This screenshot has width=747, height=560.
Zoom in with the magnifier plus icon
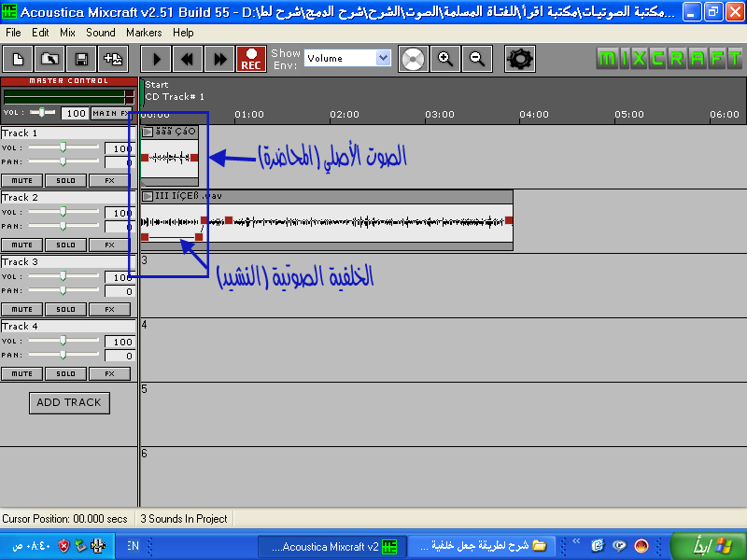click(445, 59)
